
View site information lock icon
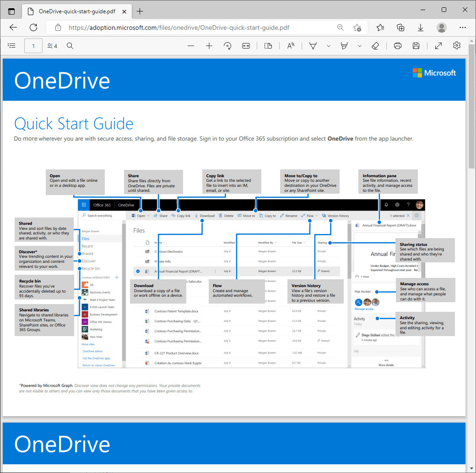pyautogui.click(x=58, y=27)
